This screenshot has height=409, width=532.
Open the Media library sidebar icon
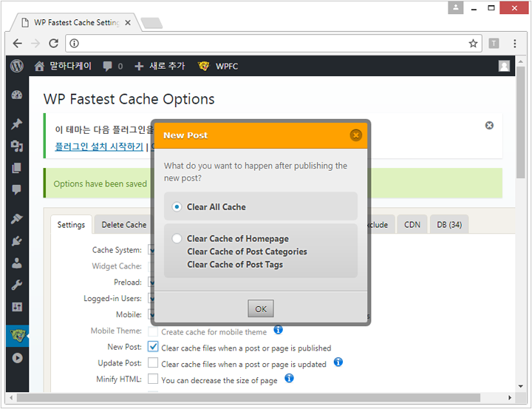17,146
